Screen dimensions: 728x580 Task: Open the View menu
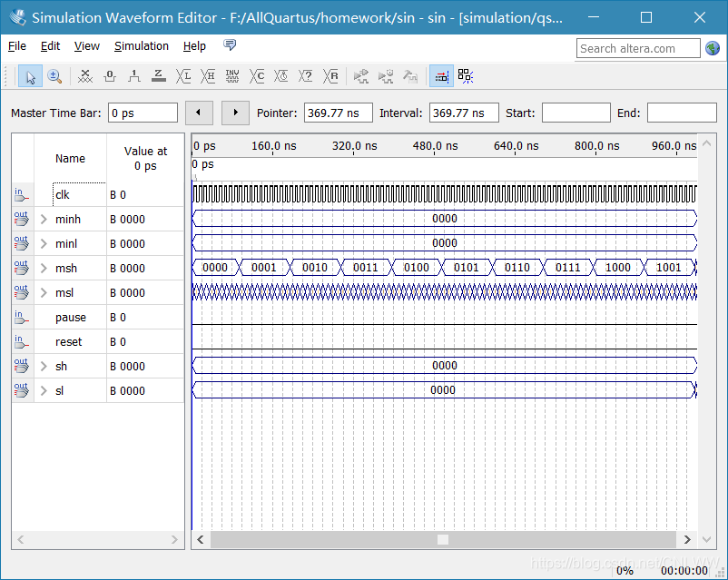[x=87, y=46]
